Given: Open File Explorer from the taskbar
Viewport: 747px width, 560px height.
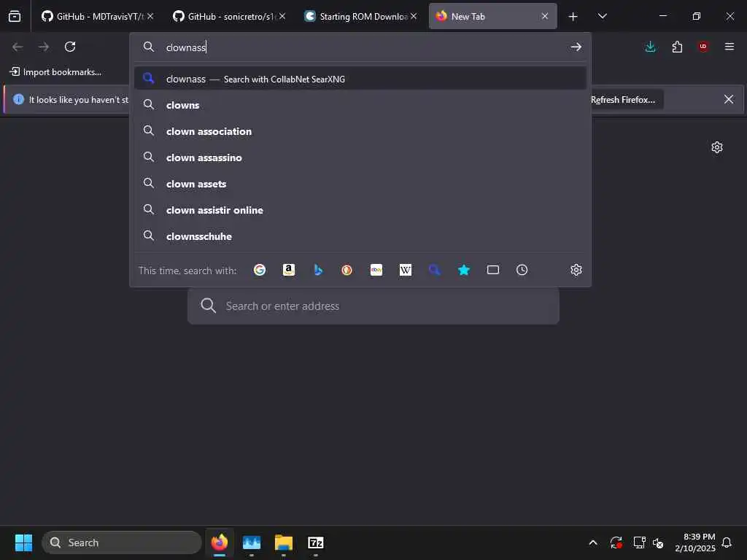Looking at the screenshot, I should click(x=284, y=542).
